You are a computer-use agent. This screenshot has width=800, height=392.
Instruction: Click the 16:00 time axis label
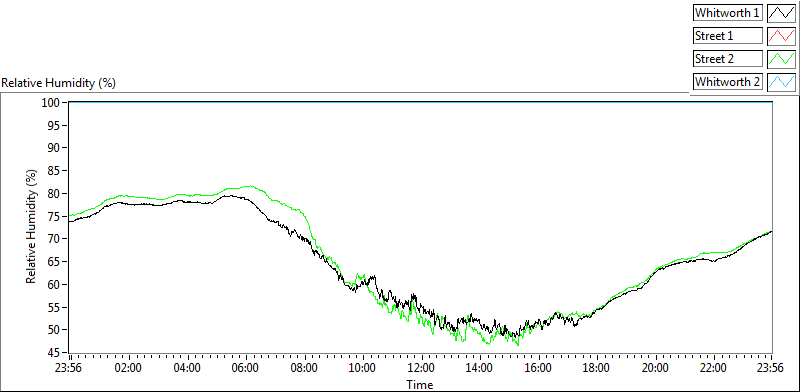point(538,368)
